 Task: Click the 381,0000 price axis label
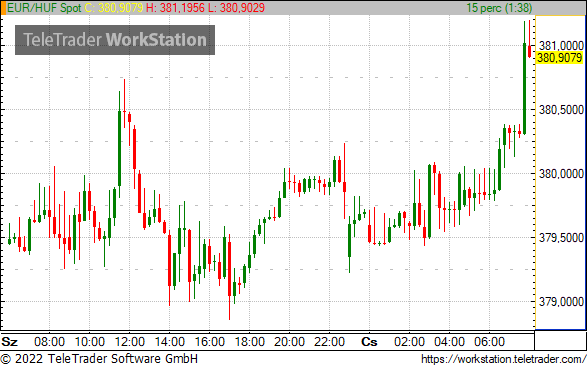click(561, 46)
